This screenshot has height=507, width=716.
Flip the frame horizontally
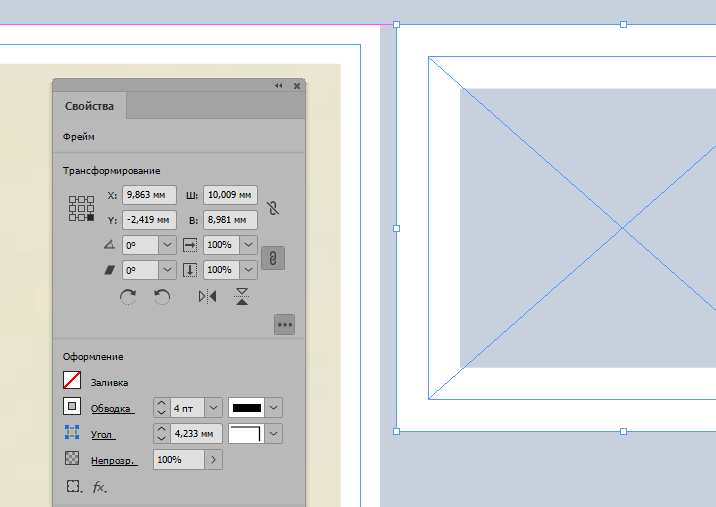click(207, 297)
